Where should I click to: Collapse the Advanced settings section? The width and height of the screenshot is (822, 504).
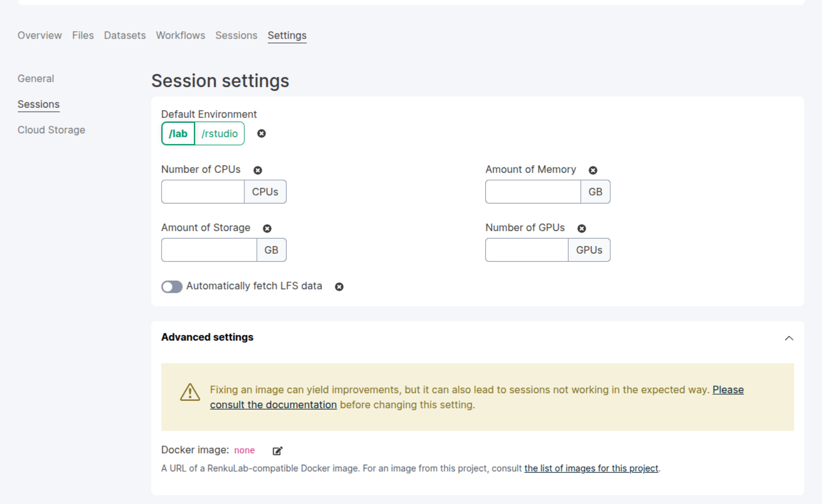click(x=789, y=338)
